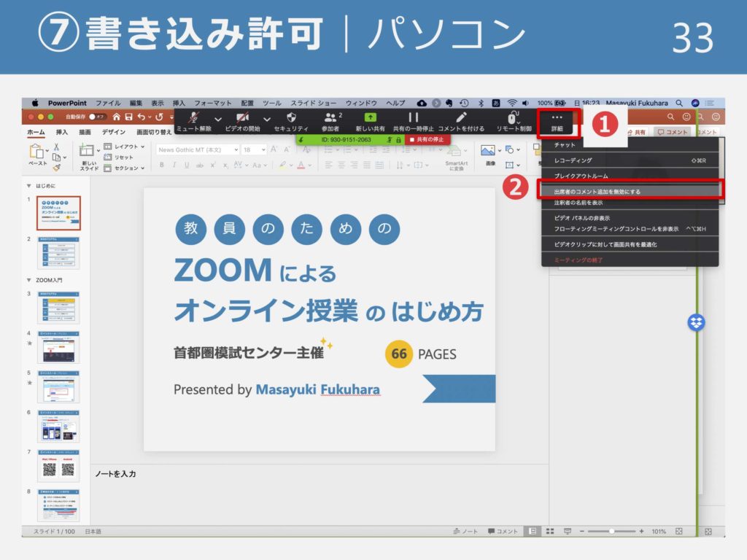Select slide 2 thumbnail

click(x=58, y=253)
